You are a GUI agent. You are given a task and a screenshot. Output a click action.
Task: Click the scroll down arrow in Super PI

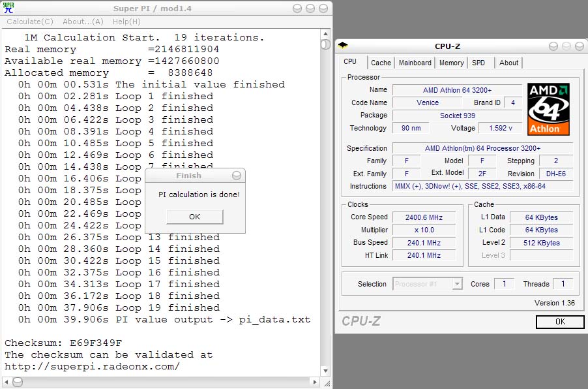pyautogui.click(x=325, y=371)
